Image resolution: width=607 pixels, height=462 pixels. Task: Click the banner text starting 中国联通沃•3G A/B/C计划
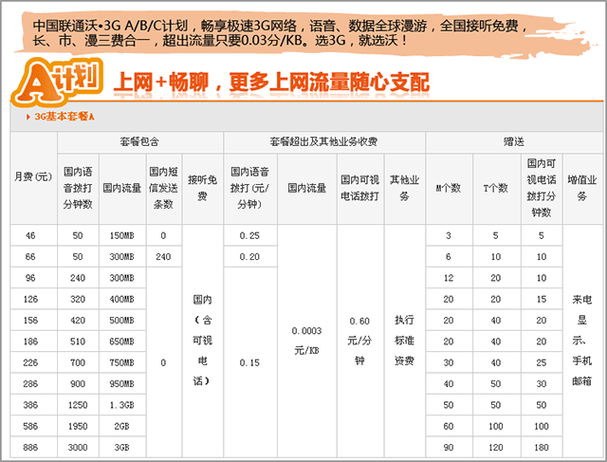pyautogui.click(x=280, y=33)
